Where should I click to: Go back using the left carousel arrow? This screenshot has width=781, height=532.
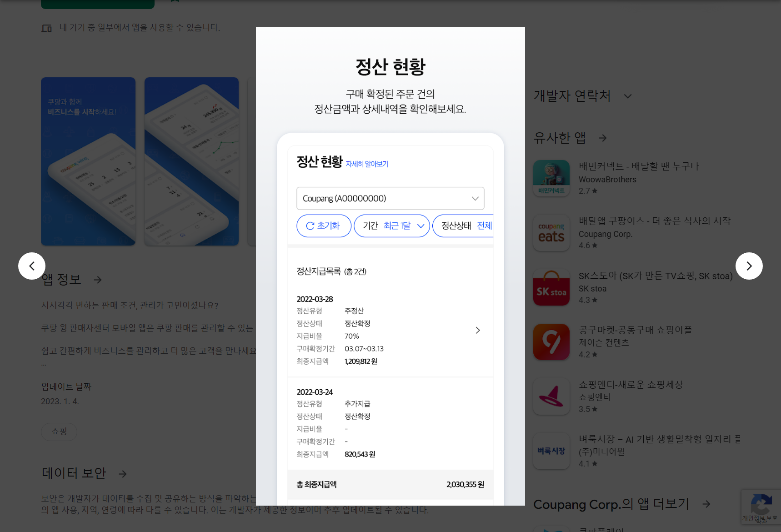(x=32, y=266)
